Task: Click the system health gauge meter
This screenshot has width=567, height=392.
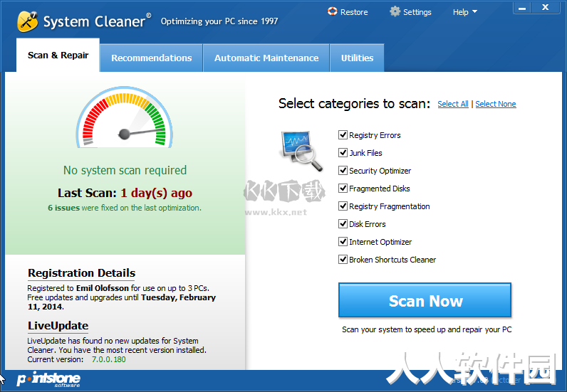Action: (x=125, y=117)
